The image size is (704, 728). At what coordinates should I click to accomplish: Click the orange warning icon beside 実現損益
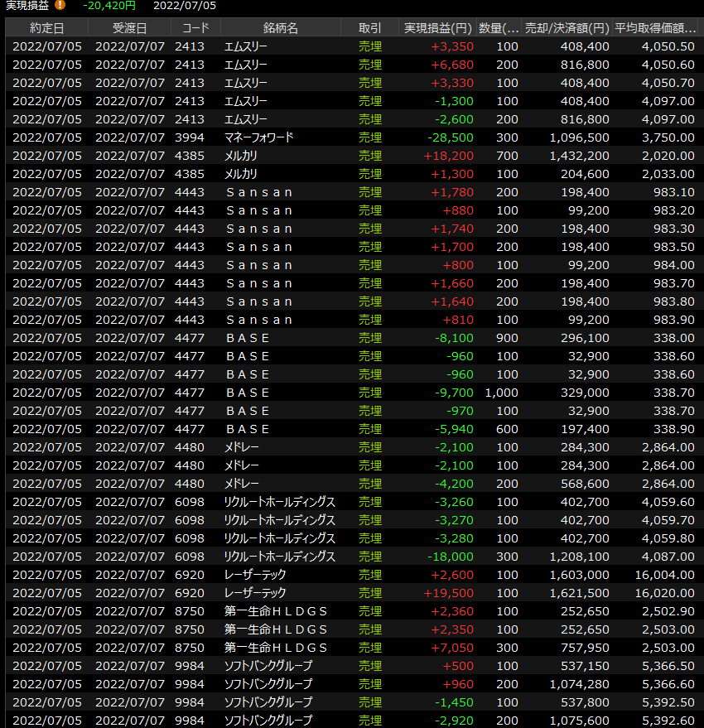point(60,6)
